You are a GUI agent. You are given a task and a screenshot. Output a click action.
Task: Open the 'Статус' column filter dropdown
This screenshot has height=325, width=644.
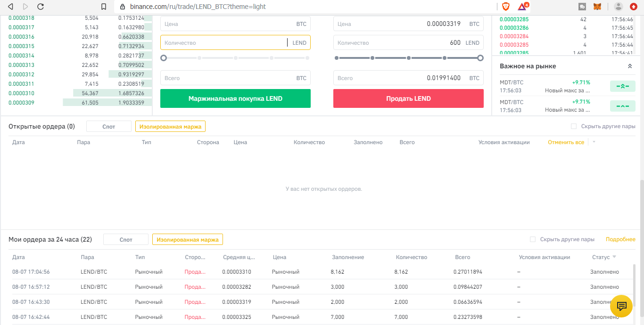pos(614,257)
